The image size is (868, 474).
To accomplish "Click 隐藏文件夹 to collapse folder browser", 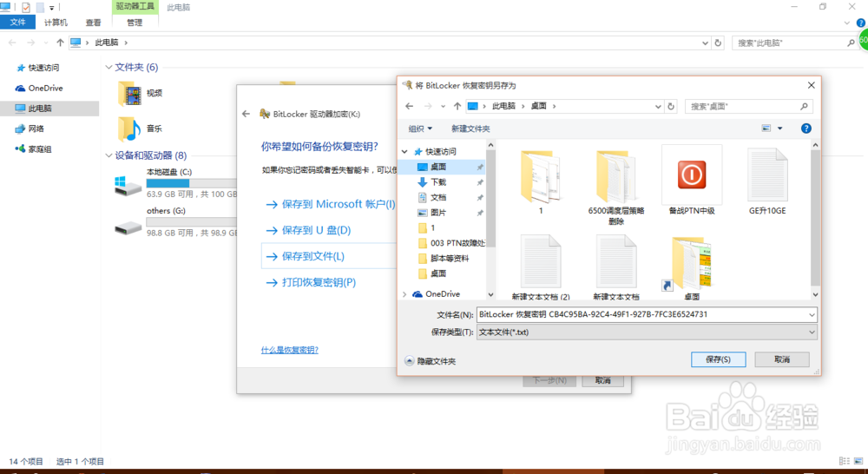I will [x=431, y=361].
